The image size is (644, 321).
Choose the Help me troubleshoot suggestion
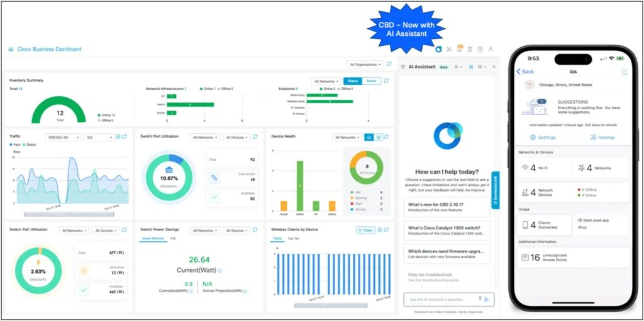tap(447, 277)
